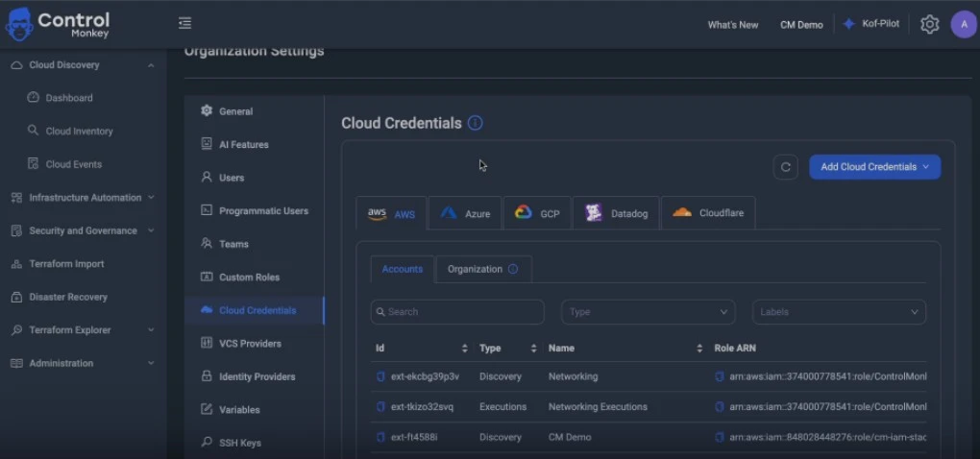Image resolution: width=980 pixels, height=459 pixels.
Task: Click the Control Monkey logo
Action: (58, 24)
